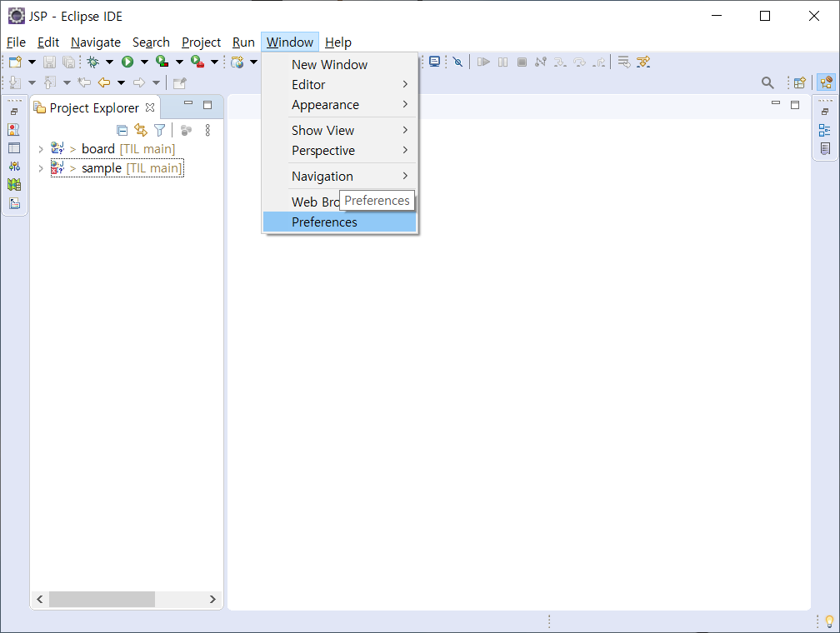Toggle the Java EE perspective button
The width and height of the screenshot is (840, 633).
(826, 82)
